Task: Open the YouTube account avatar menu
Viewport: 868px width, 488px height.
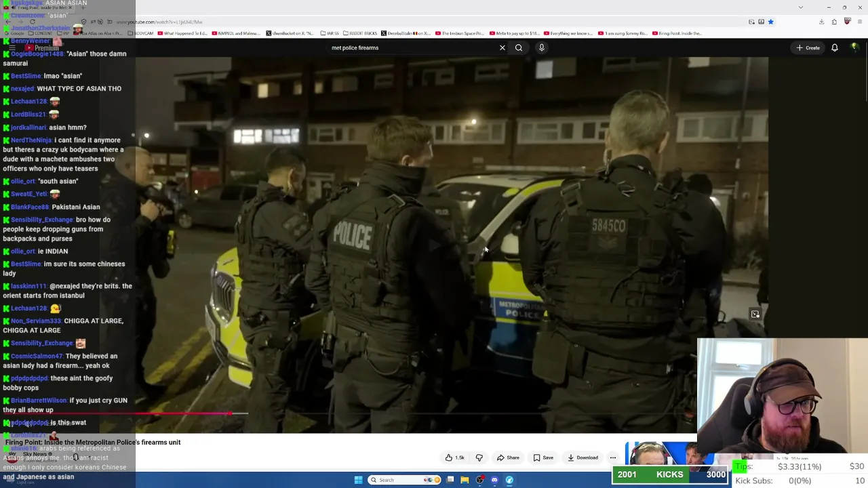Action: click(854, 47)
